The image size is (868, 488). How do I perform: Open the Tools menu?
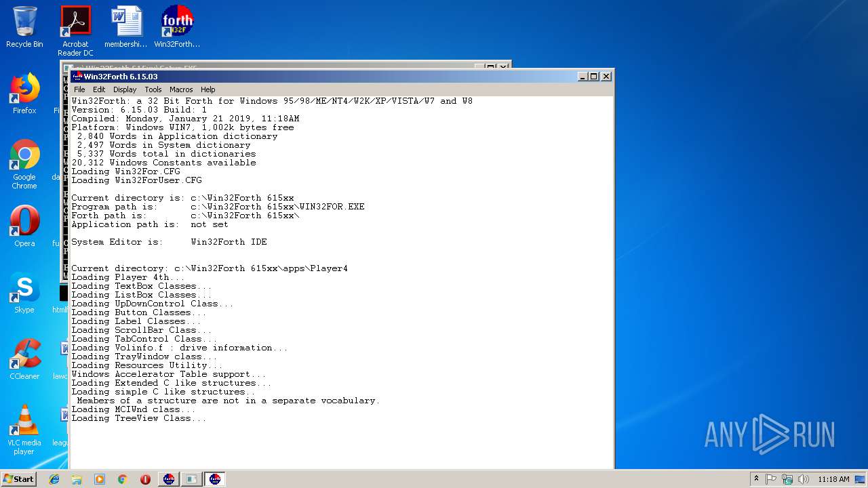(x=153, y=89)
